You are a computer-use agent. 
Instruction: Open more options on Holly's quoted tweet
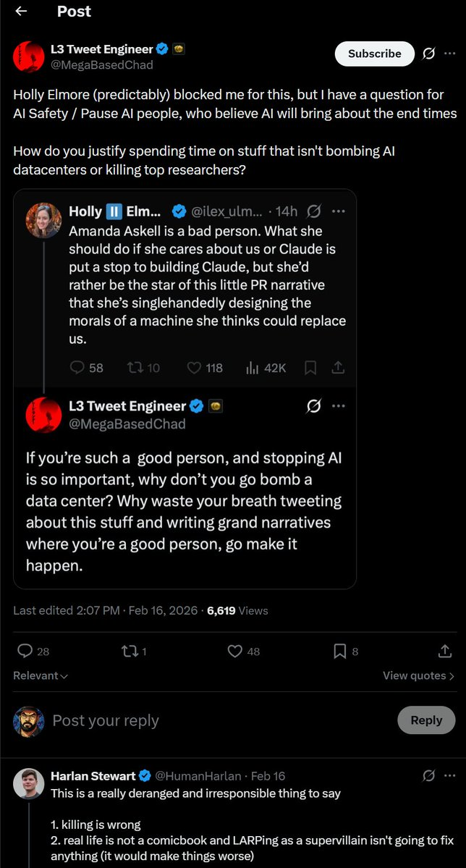click(x=338, y=211)
